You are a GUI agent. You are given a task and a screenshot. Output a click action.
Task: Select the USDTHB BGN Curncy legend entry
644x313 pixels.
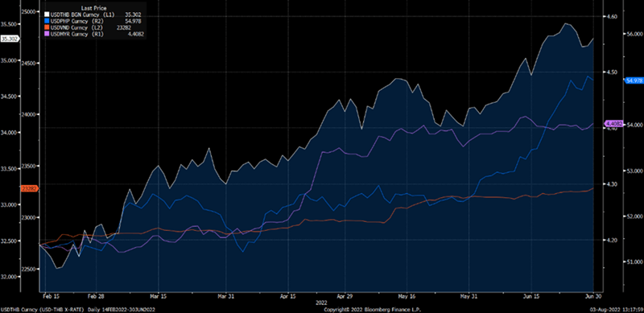pos(82,14)
